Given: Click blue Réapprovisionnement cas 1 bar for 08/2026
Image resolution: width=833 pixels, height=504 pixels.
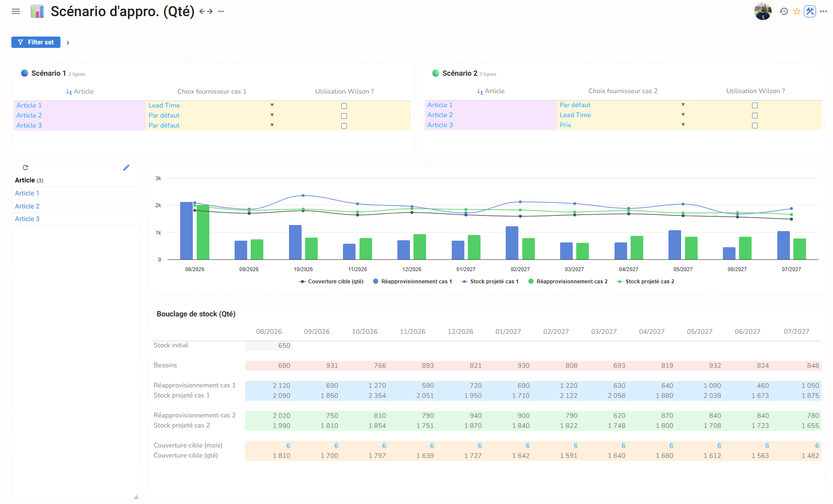Looking at the screenshot, I should tap(186, 231).
